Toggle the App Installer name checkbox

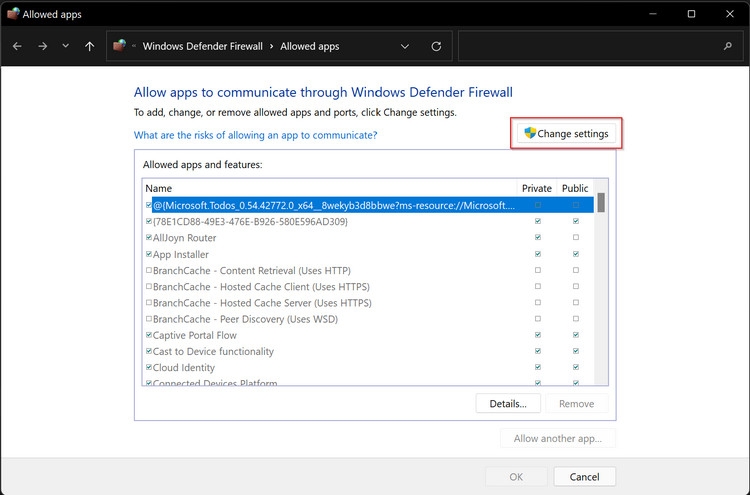click(x=149, y=253)
